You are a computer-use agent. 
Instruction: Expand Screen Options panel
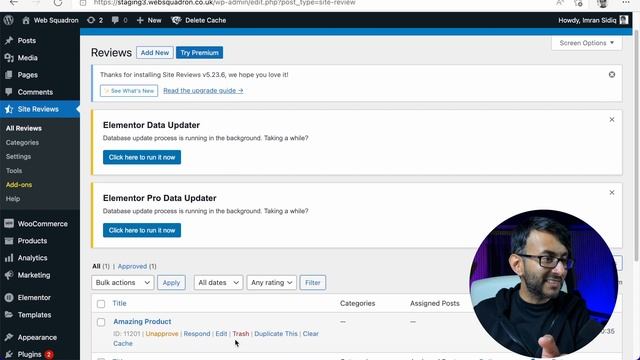pyautogui.click(x=587, y=43)
